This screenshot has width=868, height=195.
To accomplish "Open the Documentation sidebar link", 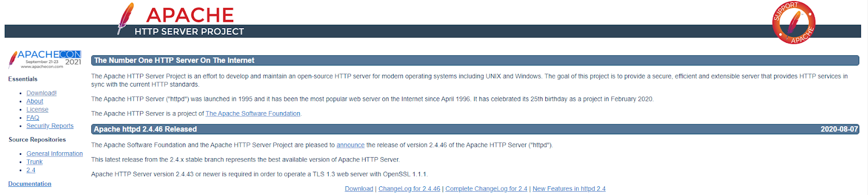I will [30, 184].
